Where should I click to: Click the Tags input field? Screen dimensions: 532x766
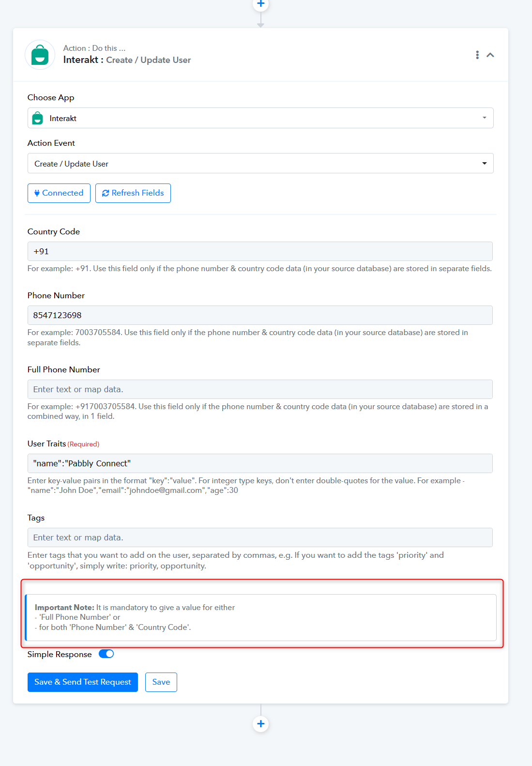[x=260, y=537]
